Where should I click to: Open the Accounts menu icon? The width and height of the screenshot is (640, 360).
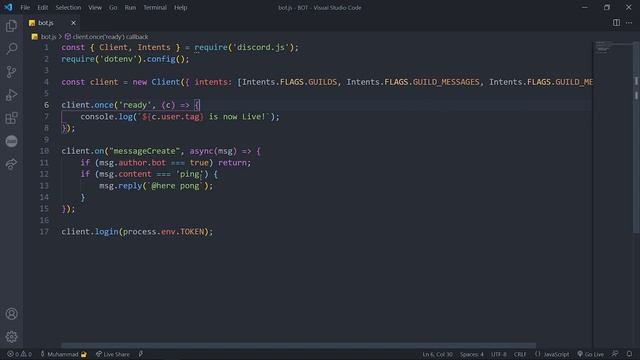[x=11, y=313]
